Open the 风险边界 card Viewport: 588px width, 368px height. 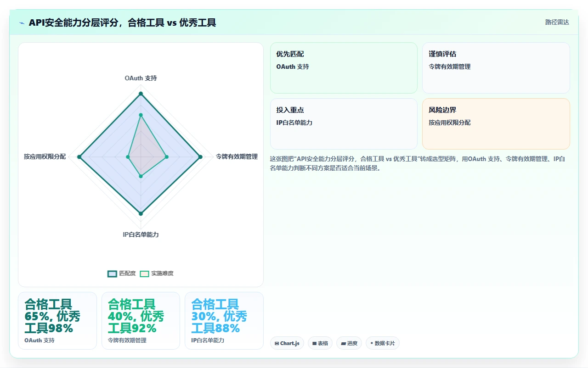tap(496, 124)
